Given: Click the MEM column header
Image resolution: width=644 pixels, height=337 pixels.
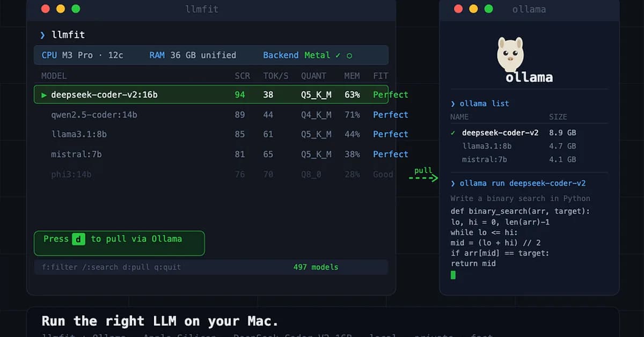Looking at the screenshot, I should 352,76.
